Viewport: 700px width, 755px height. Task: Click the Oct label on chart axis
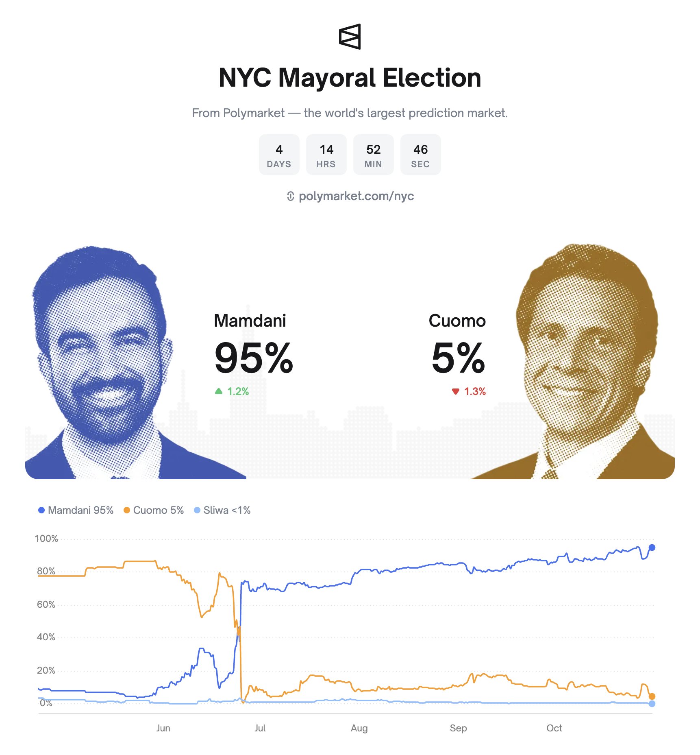pyautogui.click(x=554, y=728)
